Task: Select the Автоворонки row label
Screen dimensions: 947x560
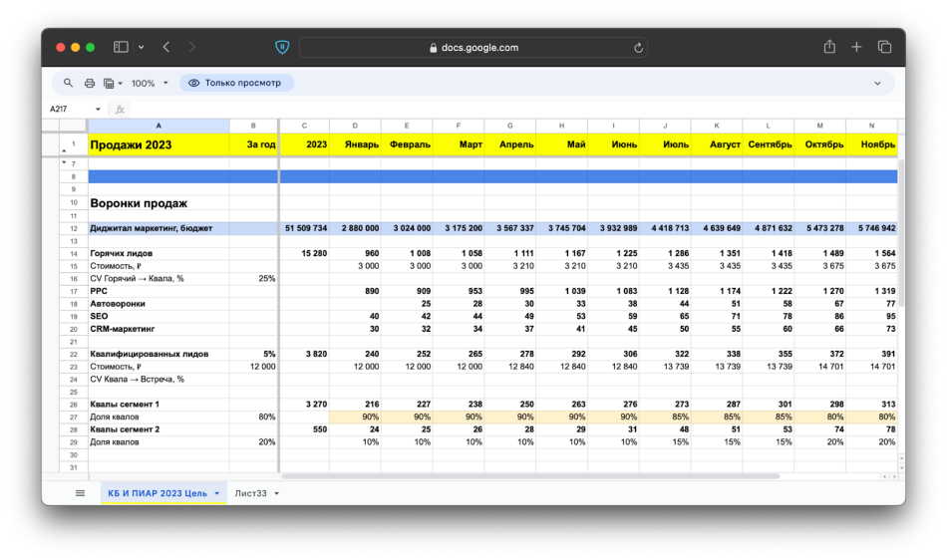Action: click(x=158, y=304)
